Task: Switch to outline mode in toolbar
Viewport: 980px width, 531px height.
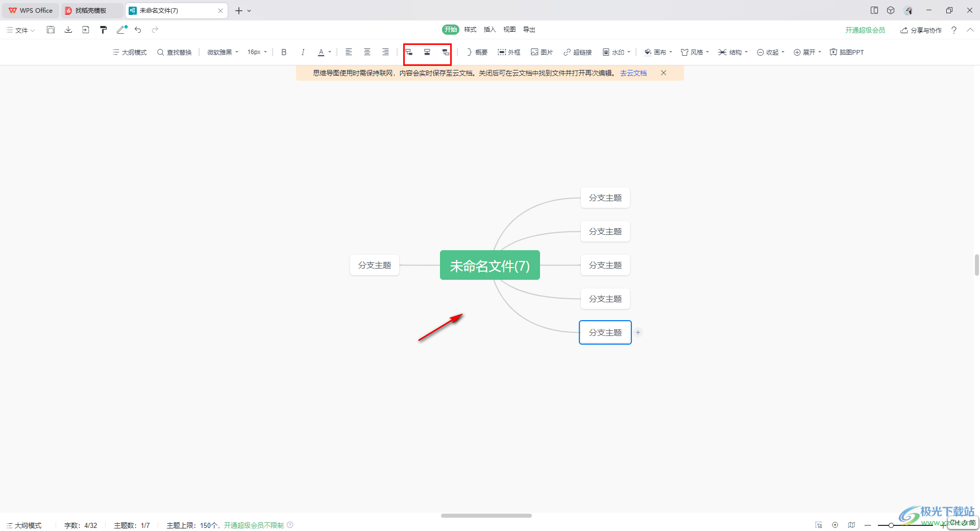Action: [x=130, y=52]
